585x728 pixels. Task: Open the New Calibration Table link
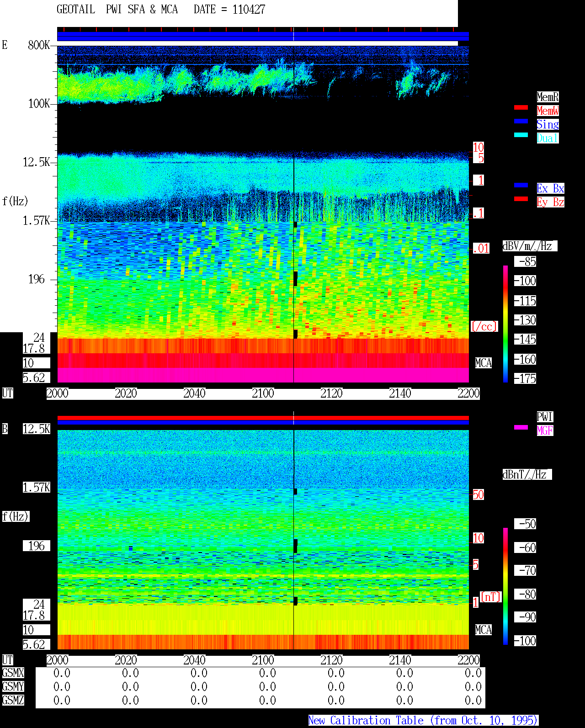[x=423, y=721]
